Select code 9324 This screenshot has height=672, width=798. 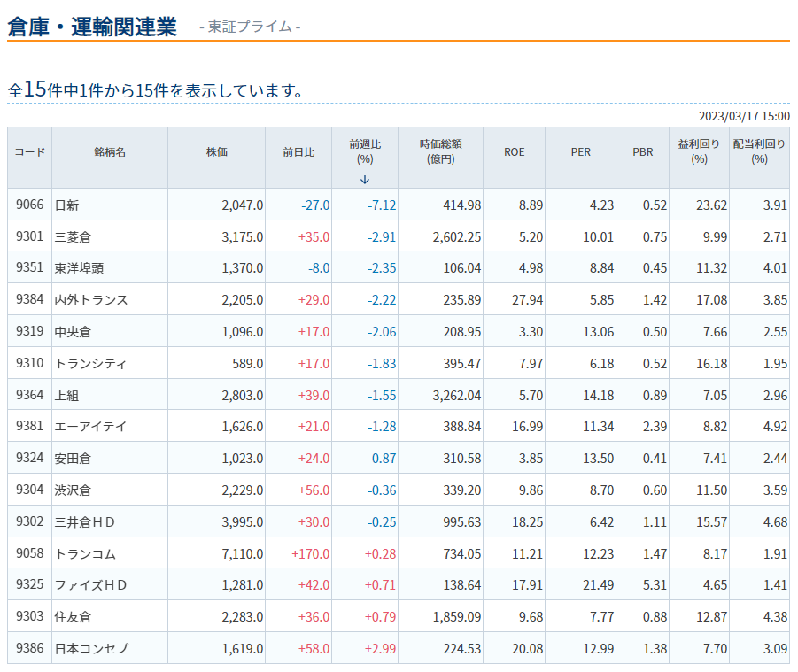click(x=29, y=458)
